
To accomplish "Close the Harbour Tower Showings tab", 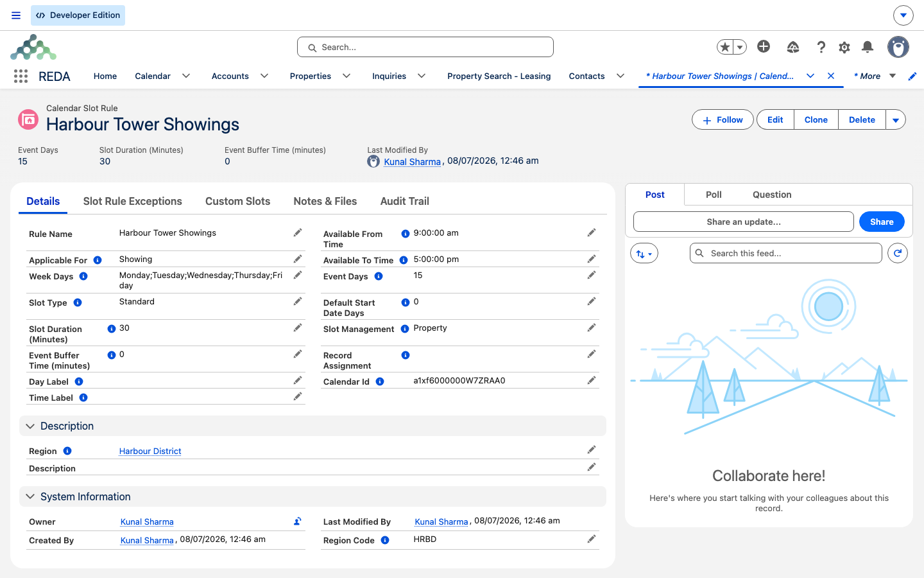I will [x=831, y=76].
